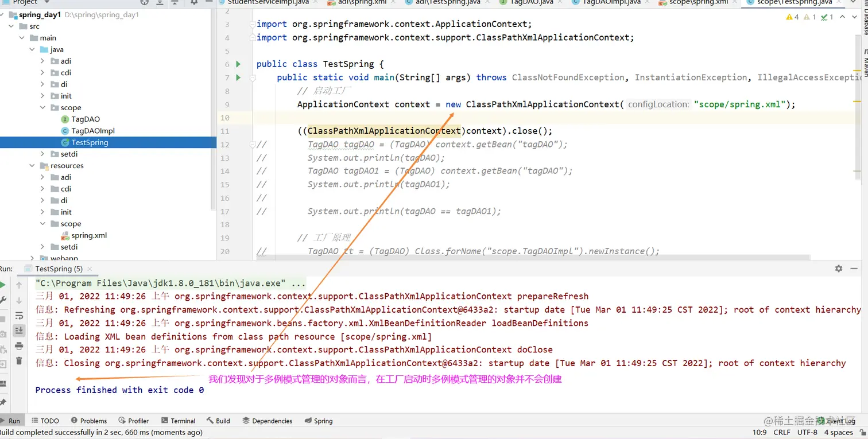The height and width of the screenshot is (439, 868).
Task: Click the line separator CRLF in status bar
Action: coord(782,432)
